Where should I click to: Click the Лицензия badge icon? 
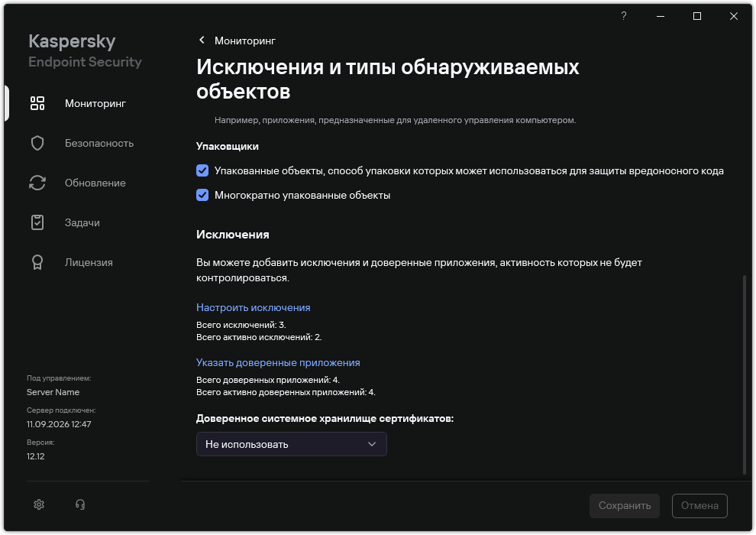pos(37,262)
